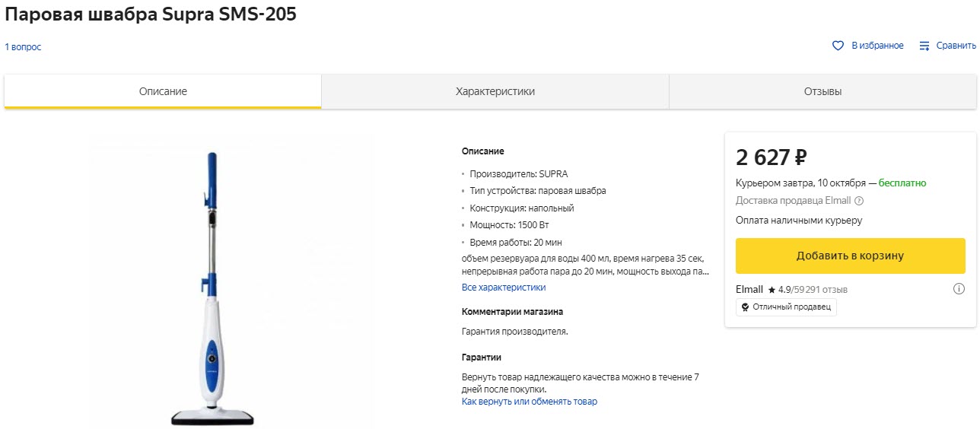Click the question mark icon beside Elmall delivery
980x429 pixels.
tap(859, 201)
